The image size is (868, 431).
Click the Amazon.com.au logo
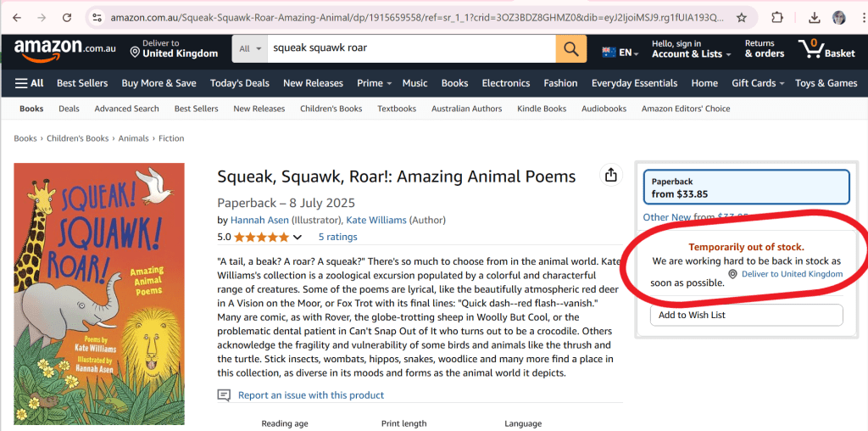coord(64,49)
